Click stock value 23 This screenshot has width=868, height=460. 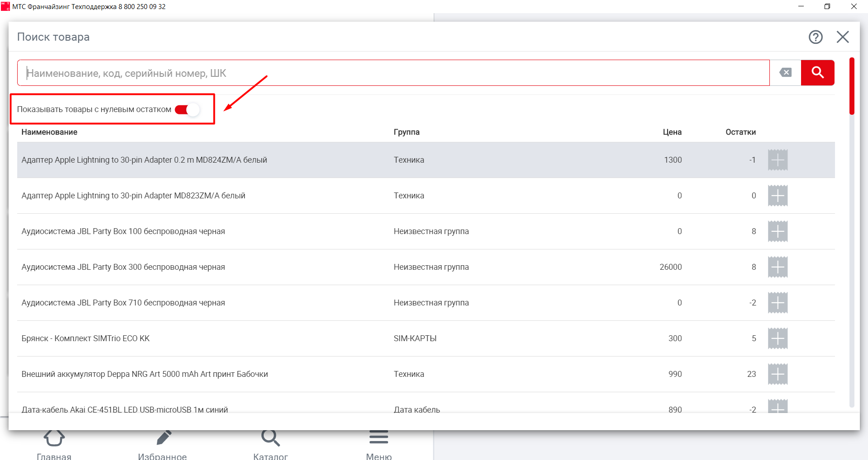pos(751,374)
